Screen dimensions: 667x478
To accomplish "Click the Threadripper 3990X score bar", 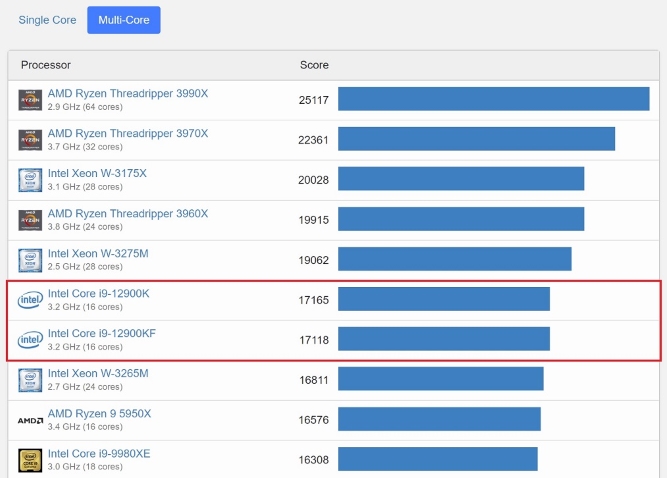I will pyautogui.click(x=494, y=99).
